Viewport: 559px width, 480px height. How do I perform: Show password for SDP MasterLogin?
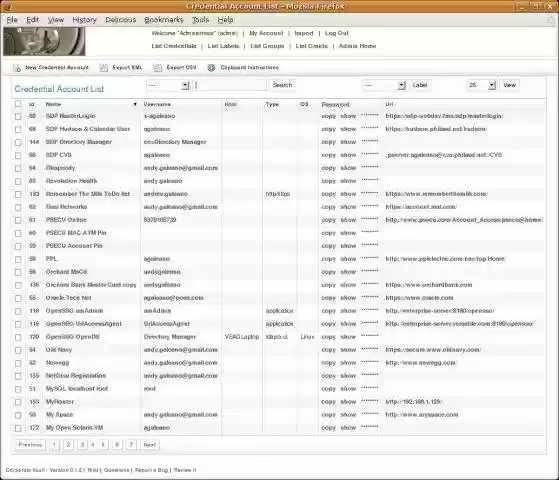coord(348,116)
